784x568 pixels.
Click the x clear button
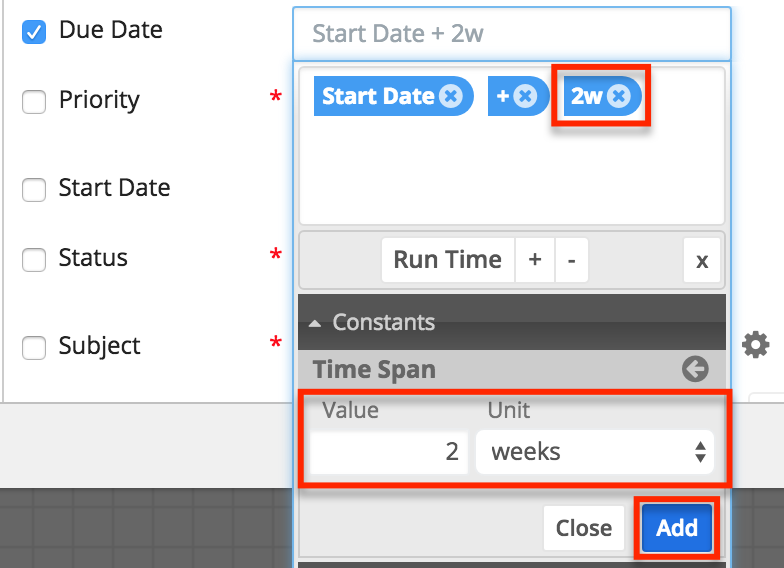pyautogui.click(x=702, y=260)
